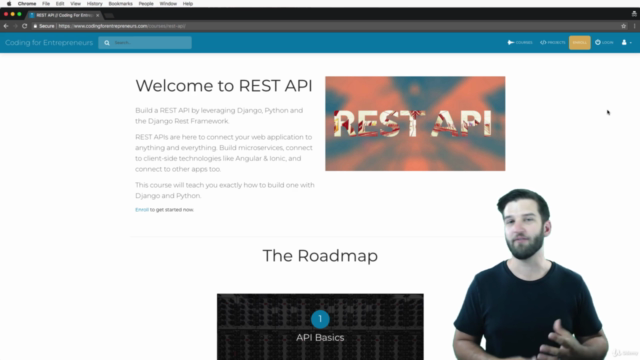
Task: Open the Help menu
Action: point(188,4)
